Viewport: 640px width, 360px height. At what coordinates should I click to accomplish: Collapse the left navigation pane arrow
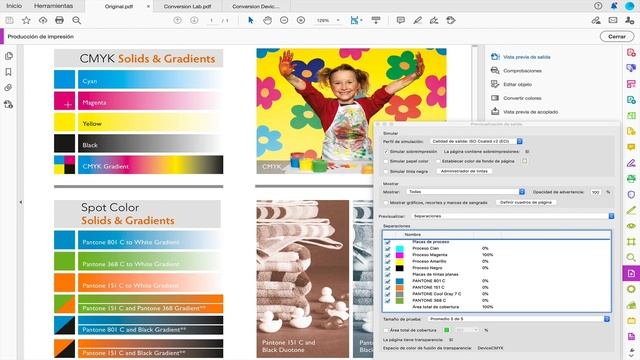coord(20,202)
